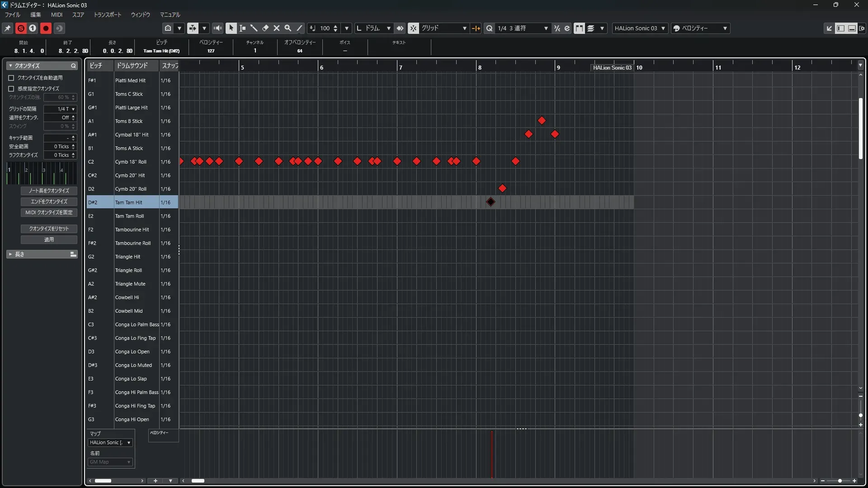
Task: Click the 適用 apply button
Action: [49, 239]
